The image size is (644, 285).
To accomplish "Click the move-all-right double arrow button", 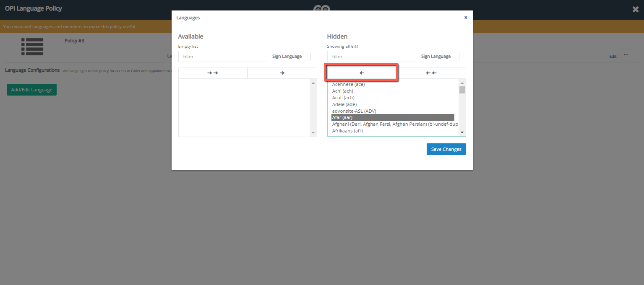I will 213,73.
